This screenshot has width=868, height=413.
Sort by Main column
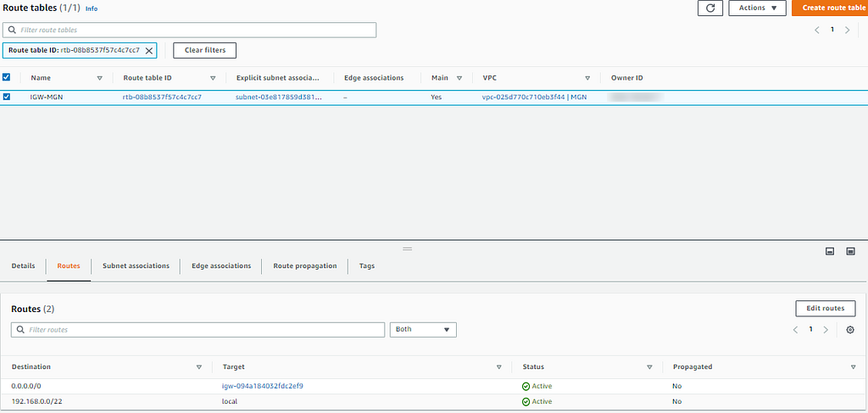point(459,78)
